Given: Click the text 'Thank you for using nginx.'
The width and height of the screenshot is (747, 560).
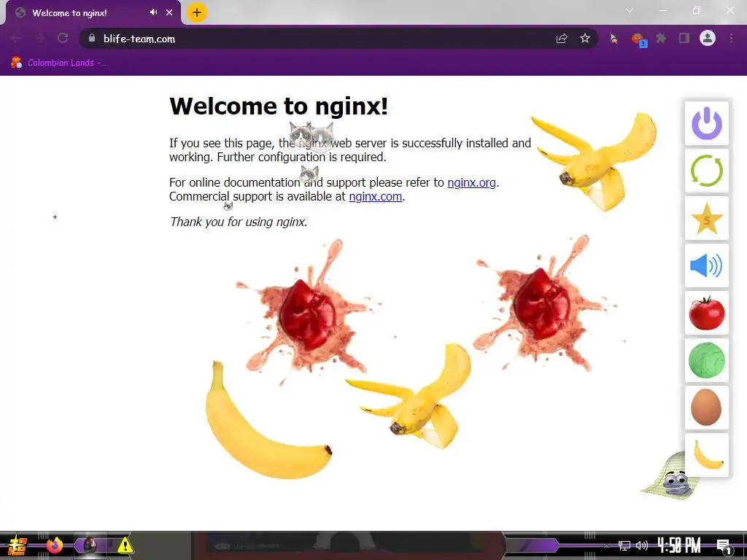Looking at the screenshot, I should pos(239,222).
